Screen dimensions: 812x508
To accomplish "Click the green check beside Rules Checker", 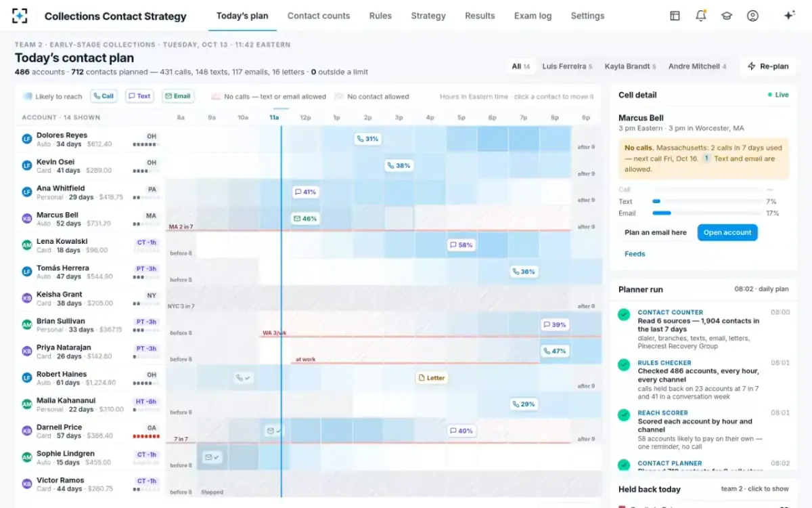I will click(x=624, y=364).
